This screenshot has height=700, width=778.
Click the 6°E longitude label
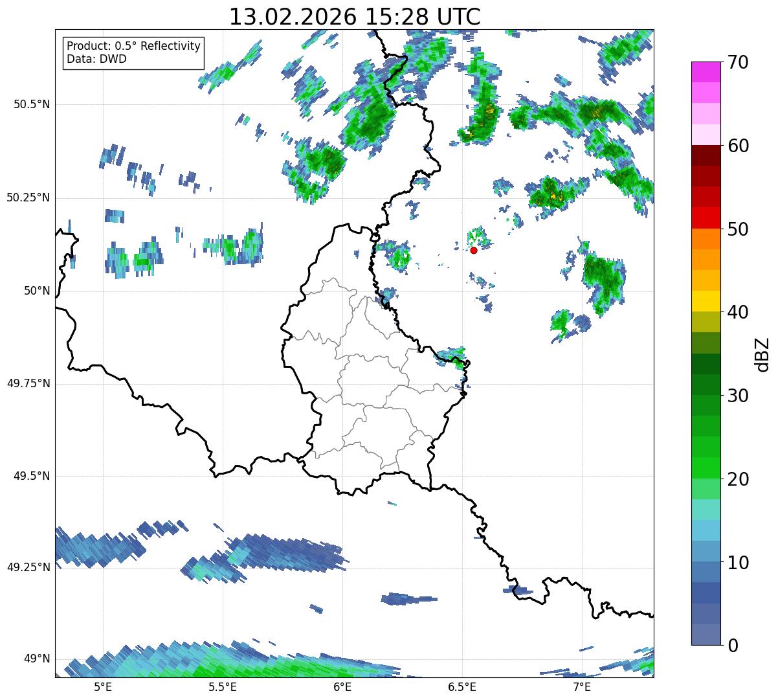coord(342,686)
